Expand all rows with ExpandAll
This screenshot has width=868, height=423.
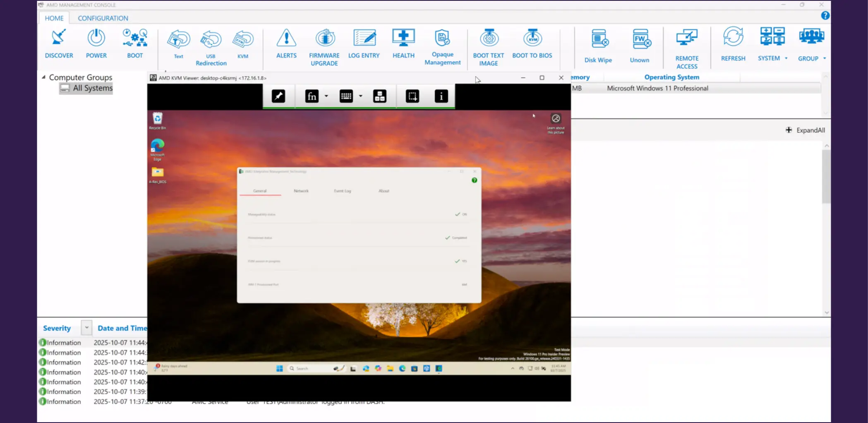pos(805,130)
